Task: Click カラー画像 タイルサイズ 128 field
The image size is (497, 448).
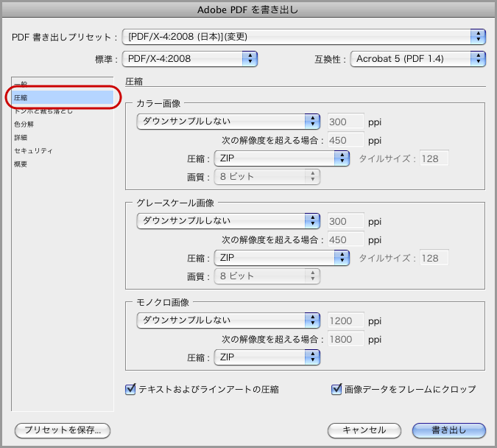Action: [434, 158]
